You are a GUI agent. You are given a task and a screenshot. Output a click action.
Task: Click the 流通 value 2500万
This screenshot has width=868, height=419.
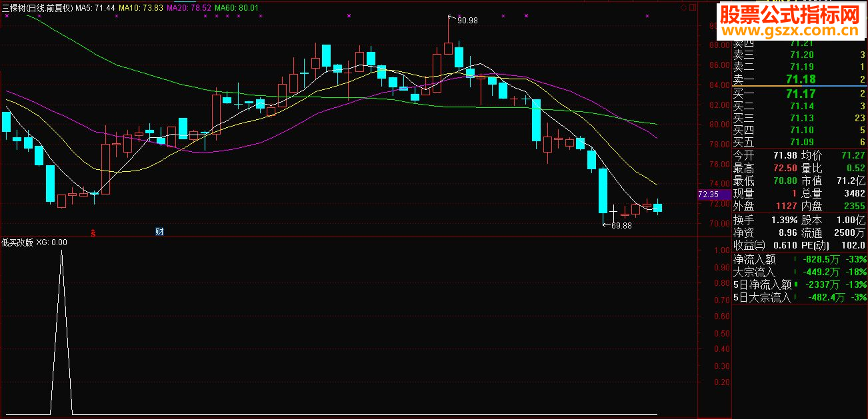[851, 233]
